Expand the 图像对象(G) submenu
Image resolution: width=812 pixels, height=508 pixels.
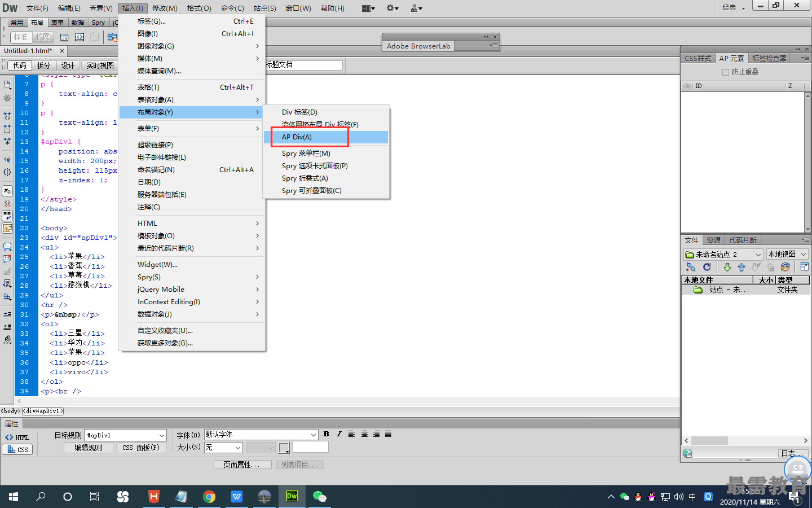point(192,46)
